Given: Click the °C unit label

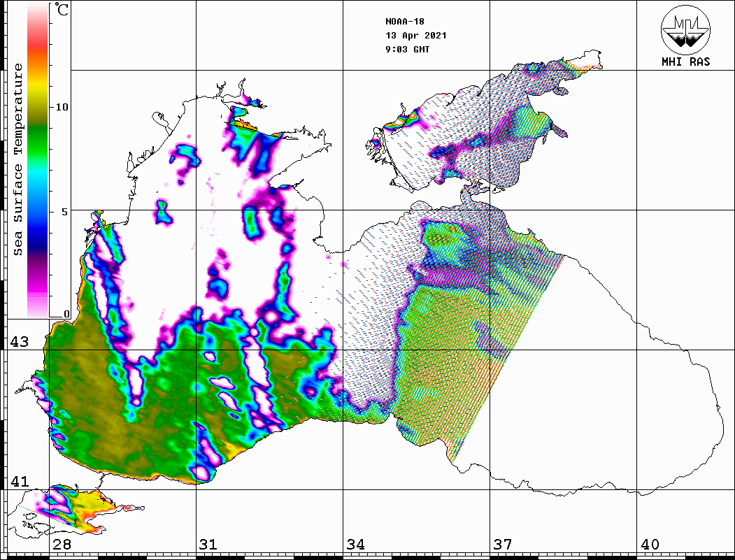Looking at the screenshot, I should [61, 9].
